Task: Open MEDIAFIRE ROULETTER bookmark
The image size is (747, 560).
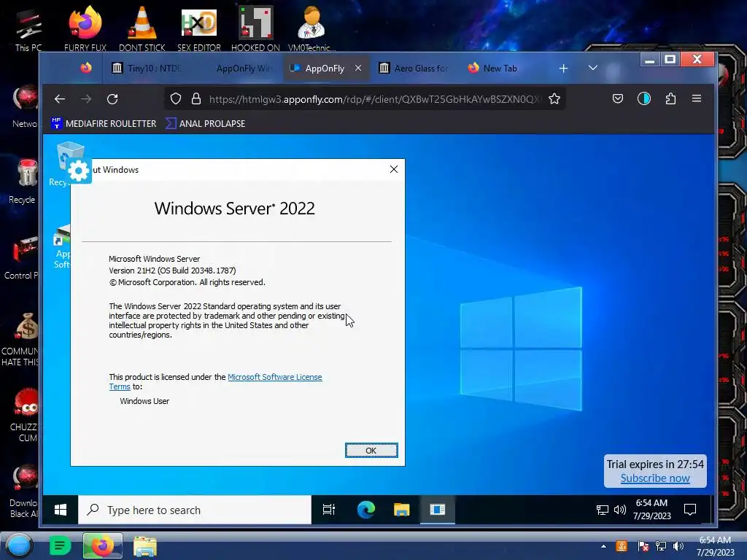Action: 104,123
